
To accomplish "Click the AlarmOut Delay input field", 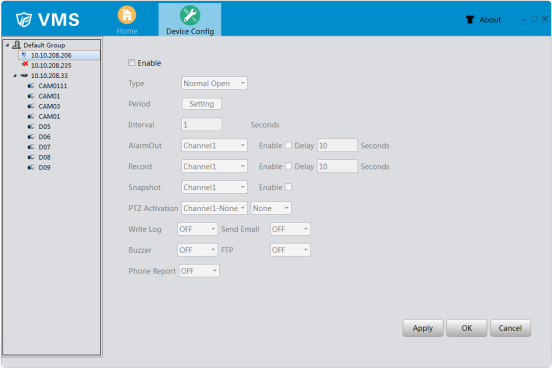I will click(x=337, y=145).
